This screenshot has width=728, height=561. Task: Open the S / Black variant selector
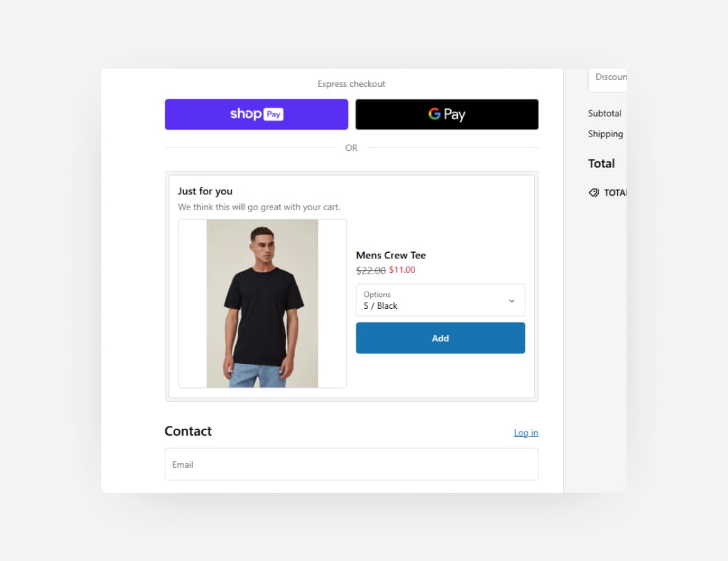(x=440, y=300)
